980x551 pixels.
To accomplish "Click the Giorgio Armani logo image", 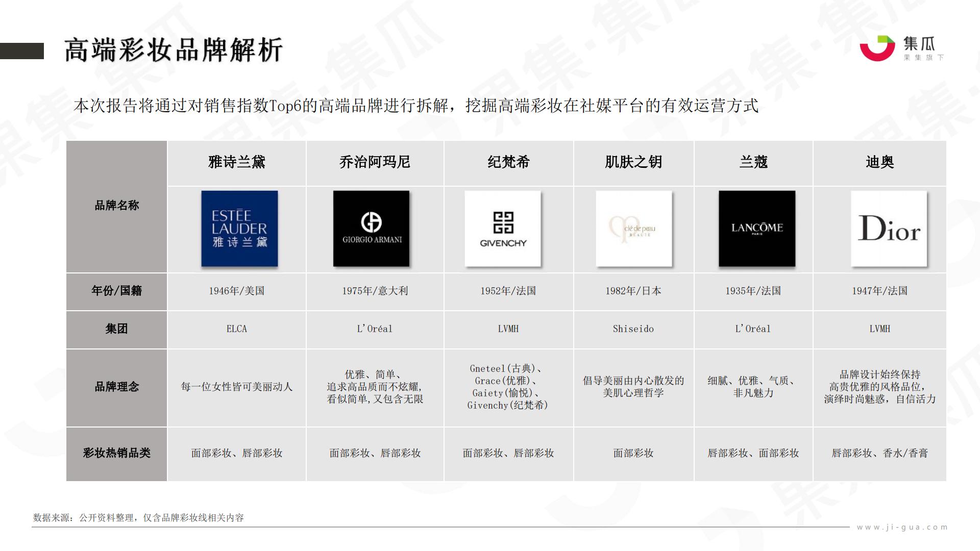I will (371, 229).
